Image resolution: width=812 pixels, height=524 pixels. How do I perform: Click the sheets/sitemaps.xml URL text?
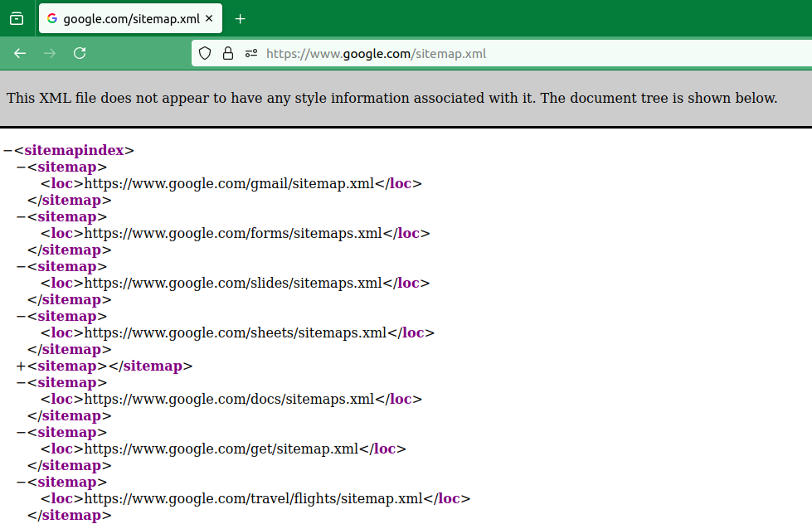point(235,333)
